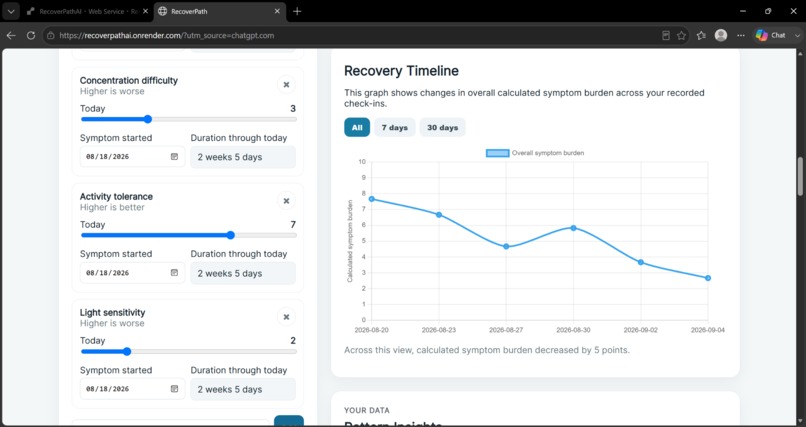806x427 pixels.
Task: Click the address bar URL
Action: (x=167, y=35)
